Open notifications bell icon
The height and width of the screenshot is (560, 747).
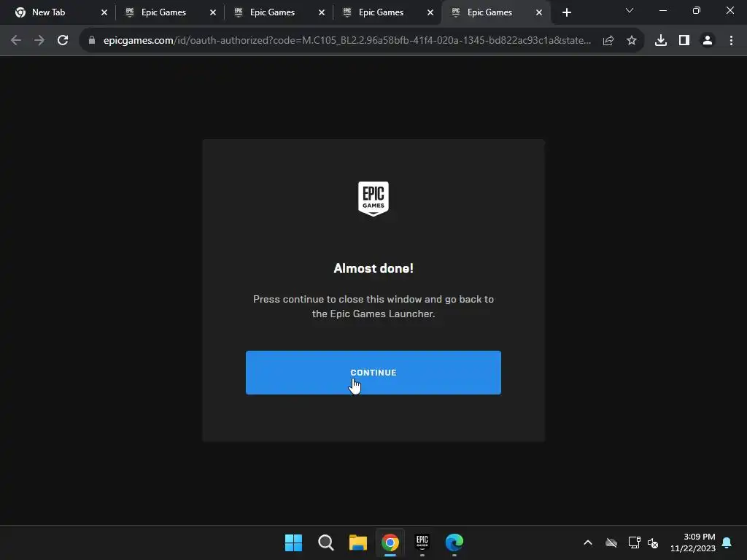727,542
